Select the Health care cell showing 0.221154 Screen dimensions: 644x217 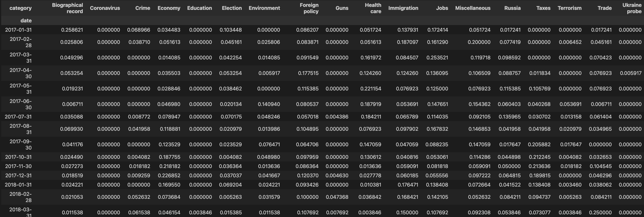point(370,89)
